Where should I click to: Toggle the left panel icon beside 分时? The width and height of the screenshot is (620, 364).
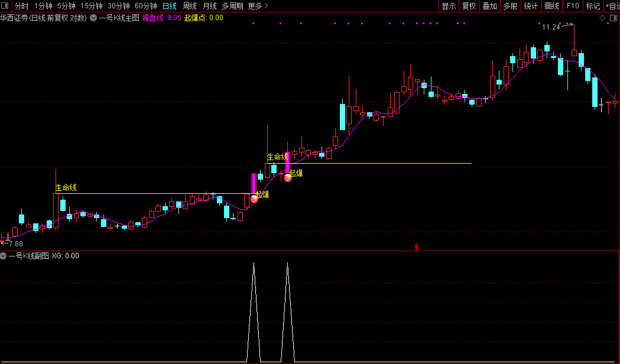[5, 6]
